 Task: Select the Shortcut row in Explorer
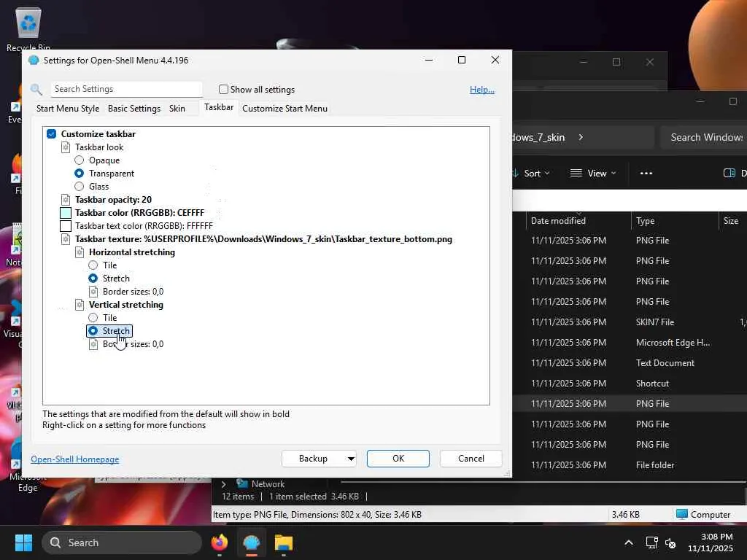coord(630,384)
